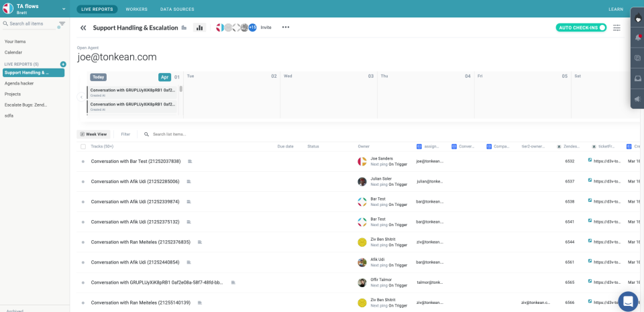Open the three-dots more options menu
This screenshot has height=312, width=644.
coord(286,28)
